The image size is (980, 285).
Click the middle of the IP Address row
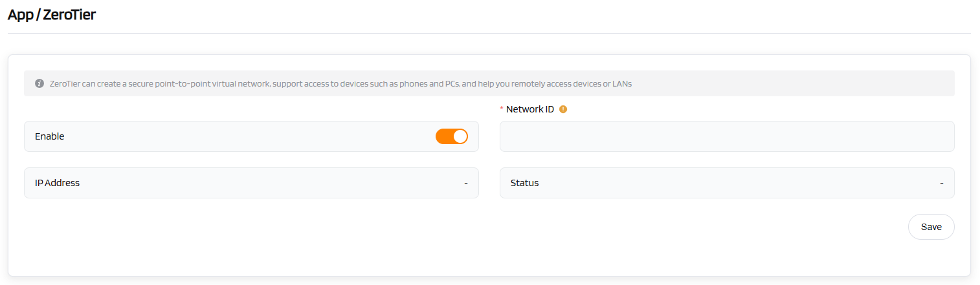(x=251, y=183)
